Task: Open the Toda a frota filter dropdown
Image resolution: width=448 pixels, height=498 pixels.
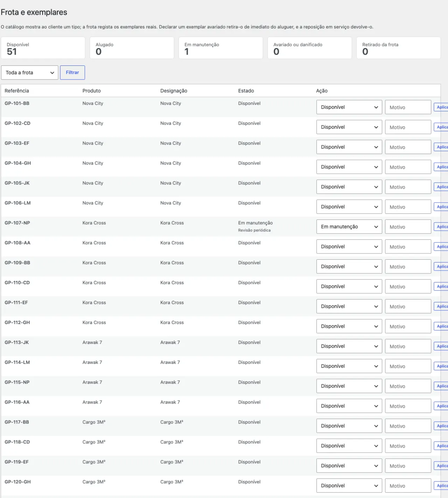Action: (x=30, y=72)
